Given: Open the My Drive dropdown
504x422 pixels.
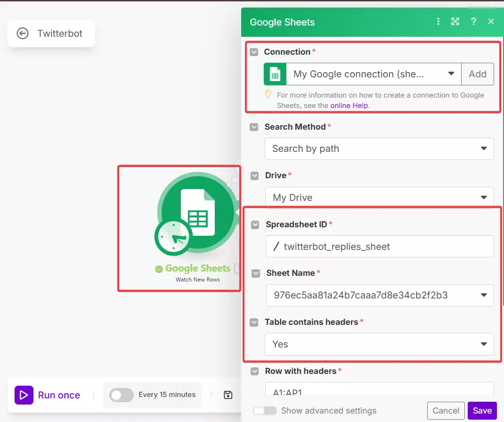Looking at the screenshot, I should pyautogui.click(x=379, y=197).
